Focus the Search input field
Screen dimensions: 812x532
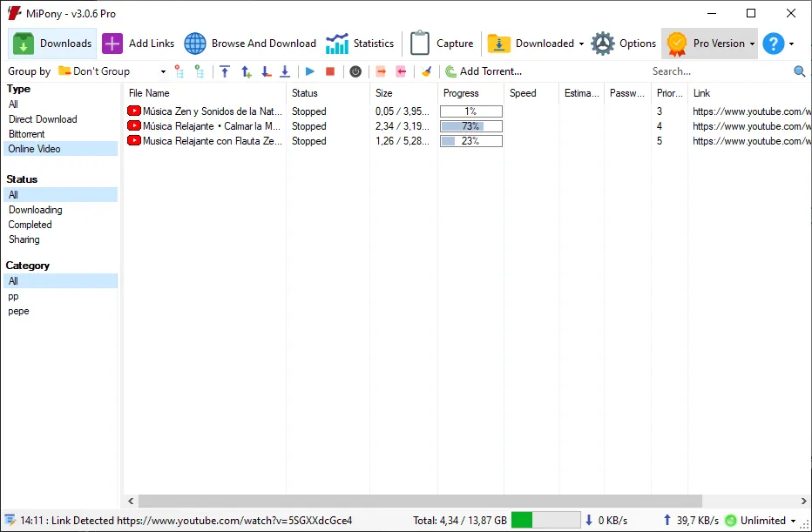click(x=720, y=71)
